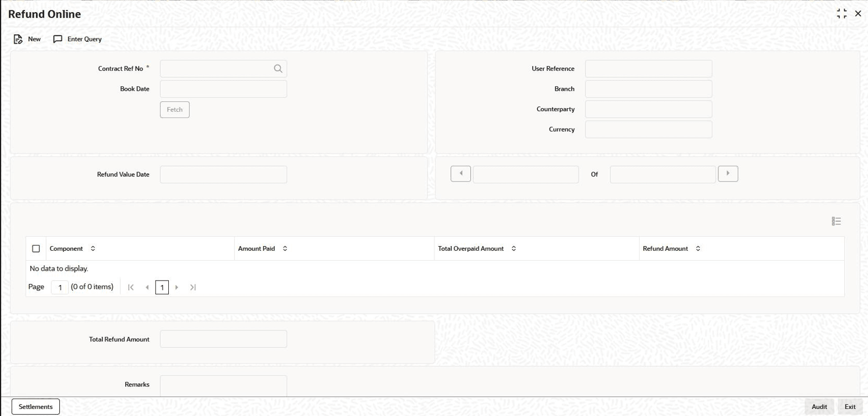Click the Refund Value Date field
The height and width of the screenshot is (416, 868).
tap(224, 175)
